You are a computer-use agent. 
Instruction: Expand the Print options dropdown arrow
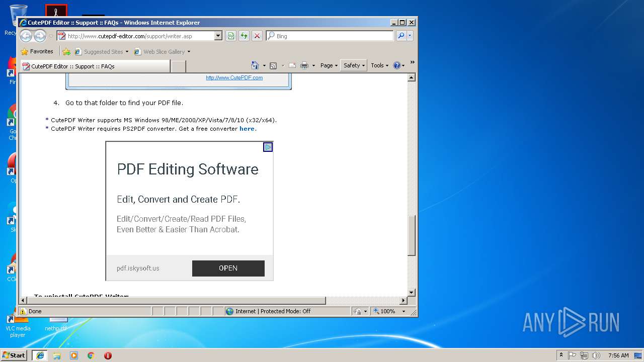point(313,65)
